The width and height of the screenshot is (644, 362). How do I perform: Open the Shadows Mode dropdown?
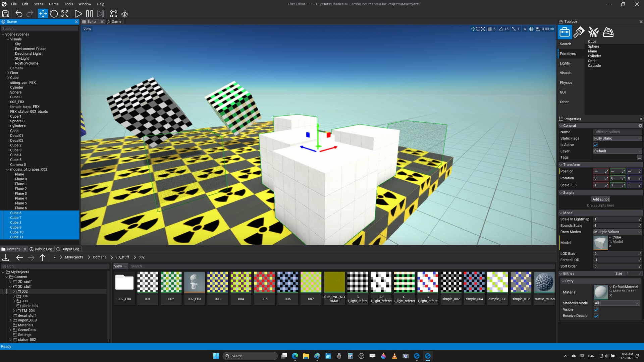coord(616,303)
